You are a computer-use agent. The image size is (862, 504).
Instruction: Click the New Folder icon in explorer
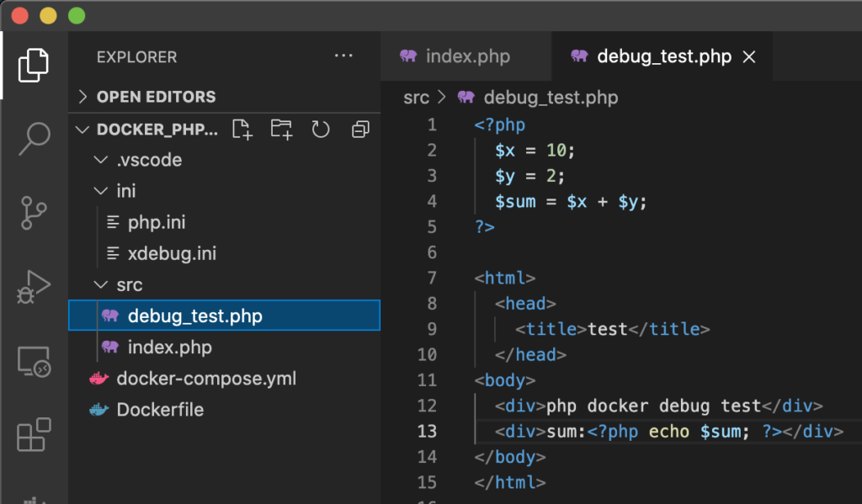coord(281,130)
